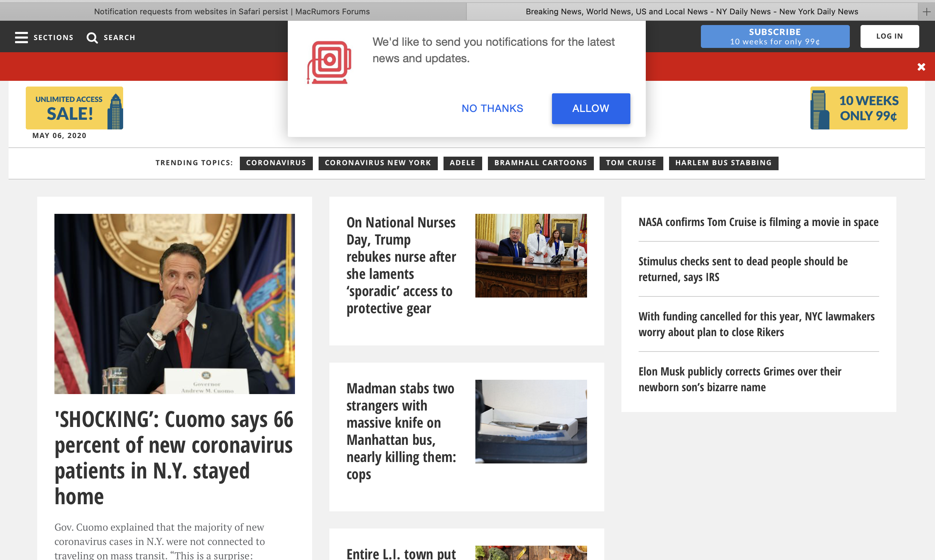The image size is (935, 560).
Task: Click the Search magnifying glass icon
Action: point(92,37)
